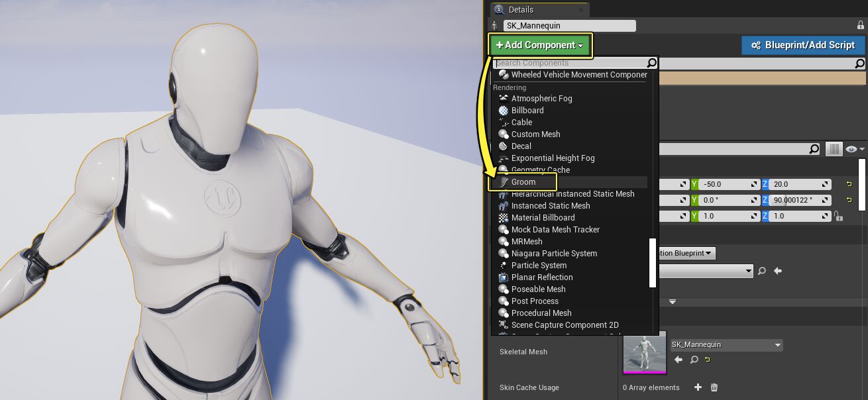Choose Niagara Particle System component

(553, 254)
